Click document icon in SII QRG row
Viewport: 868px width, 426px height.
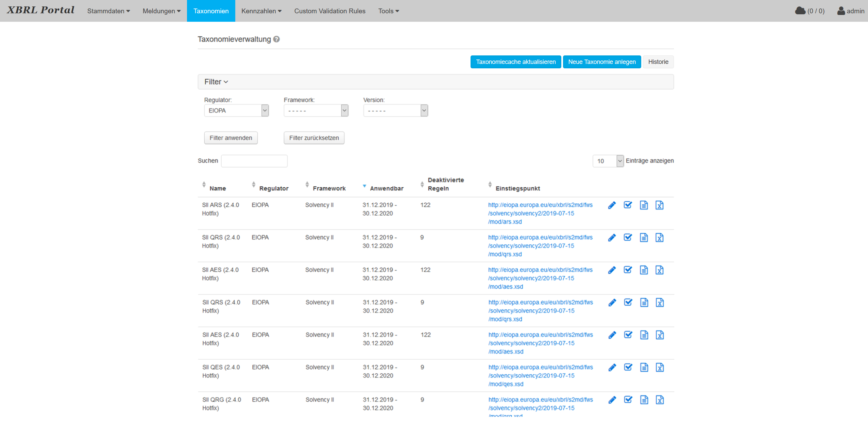pos(644,400)
